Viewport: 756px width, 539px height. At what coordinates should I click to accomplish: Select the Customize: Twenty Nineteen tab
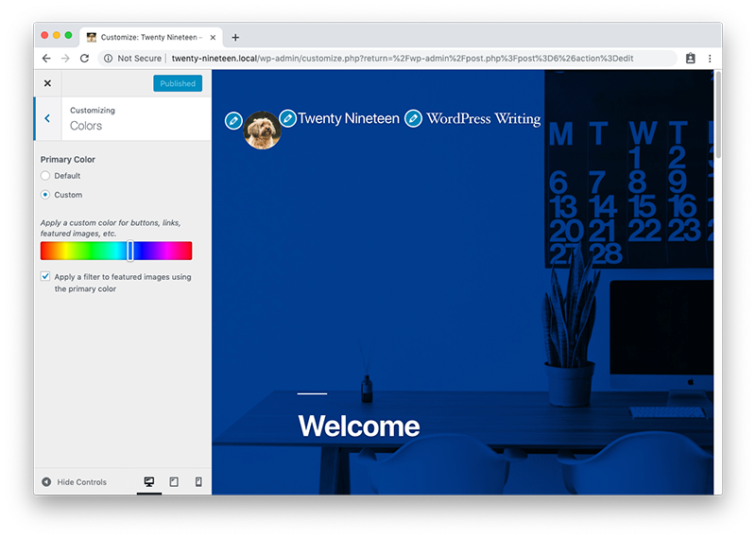[x=151, y=37]
